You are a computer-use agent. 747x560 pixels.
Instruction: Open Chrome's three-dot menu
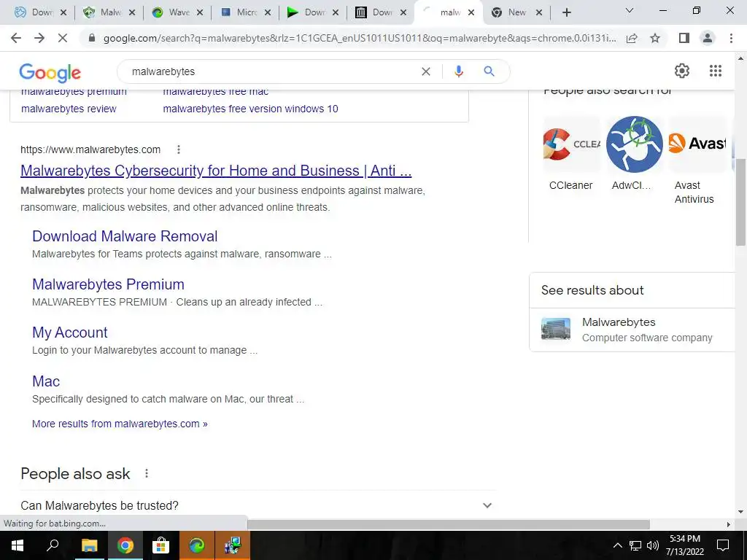pos(731,38)
